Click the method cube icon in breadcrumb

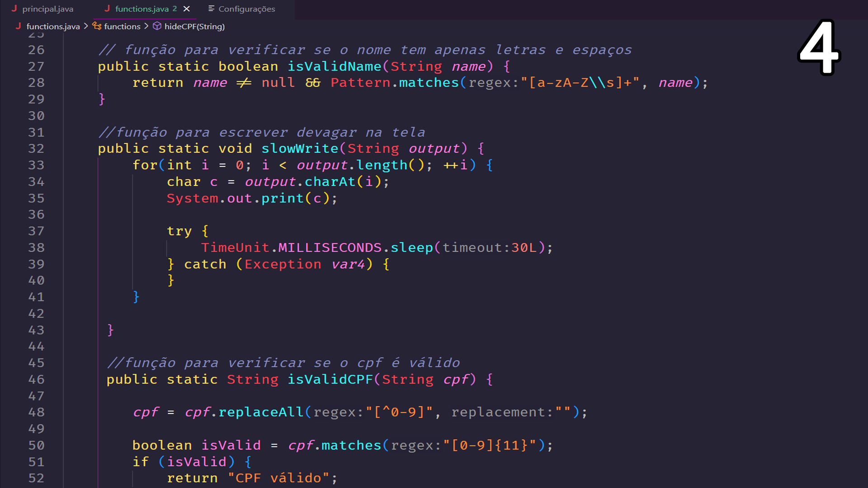coord(157,26)
